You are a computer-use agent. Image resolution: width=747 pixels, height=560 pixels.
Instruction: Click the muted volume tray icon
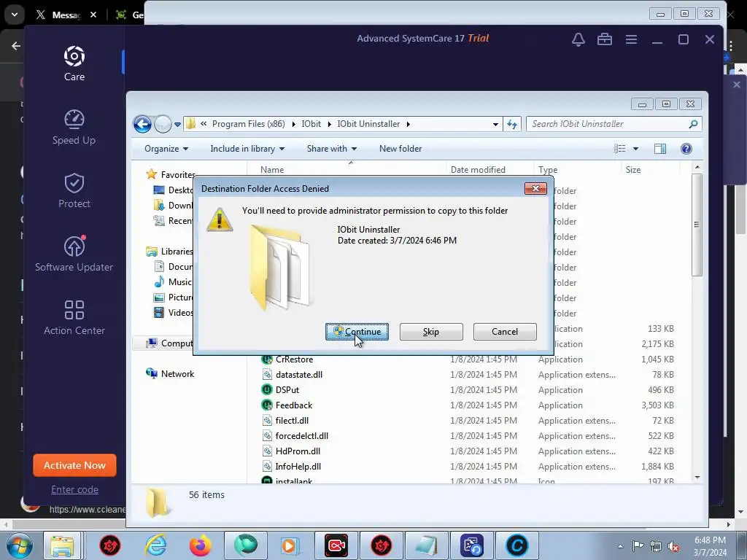673,546
